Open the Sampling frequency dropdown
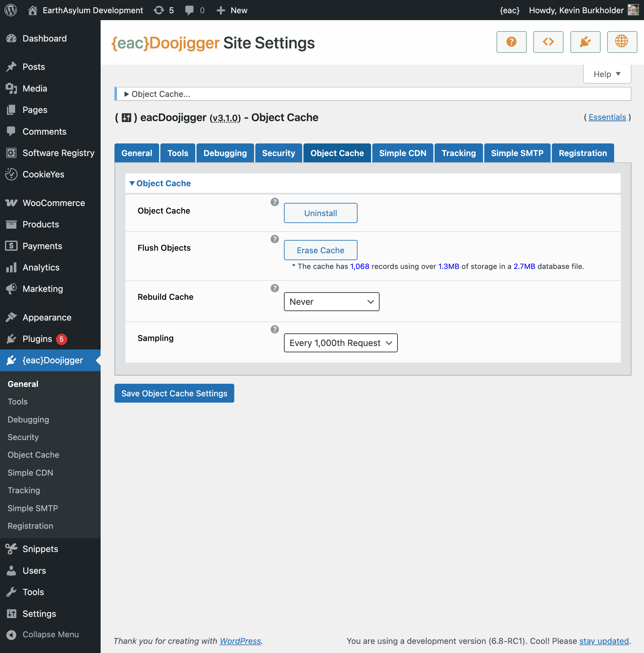Viewport: 644px width, 653px height. pos(340,343)
